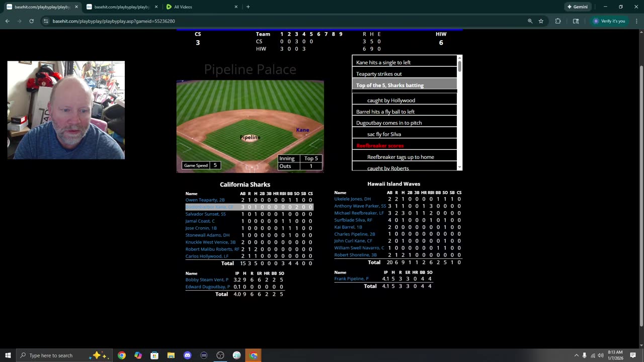
Task: Reload the basehit page
Action: pos(31,21)
